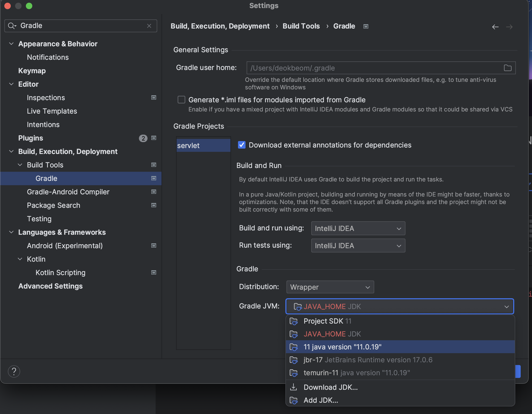The image size is (532, 414).
Task: Select JAVA_HOME JDK in dropdown list
Action: 400,334
